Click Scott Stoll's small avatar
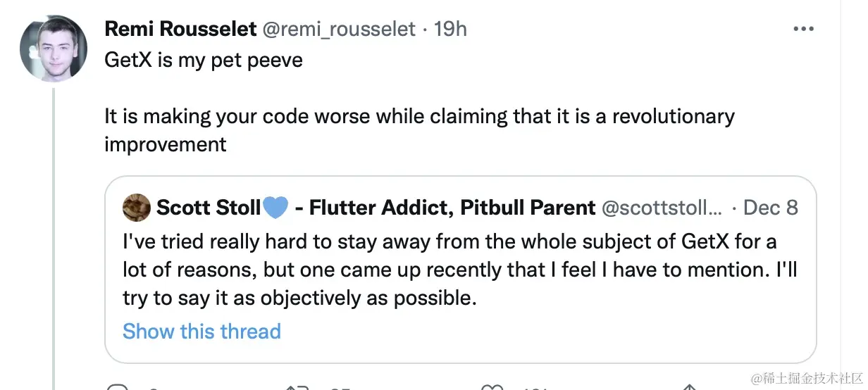This screenshot has height=390, width=868. coord(136,208)
